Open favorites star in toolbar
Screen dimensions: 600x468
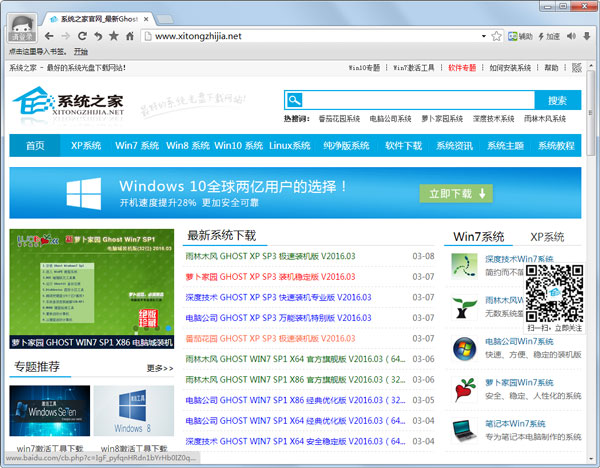114,36
